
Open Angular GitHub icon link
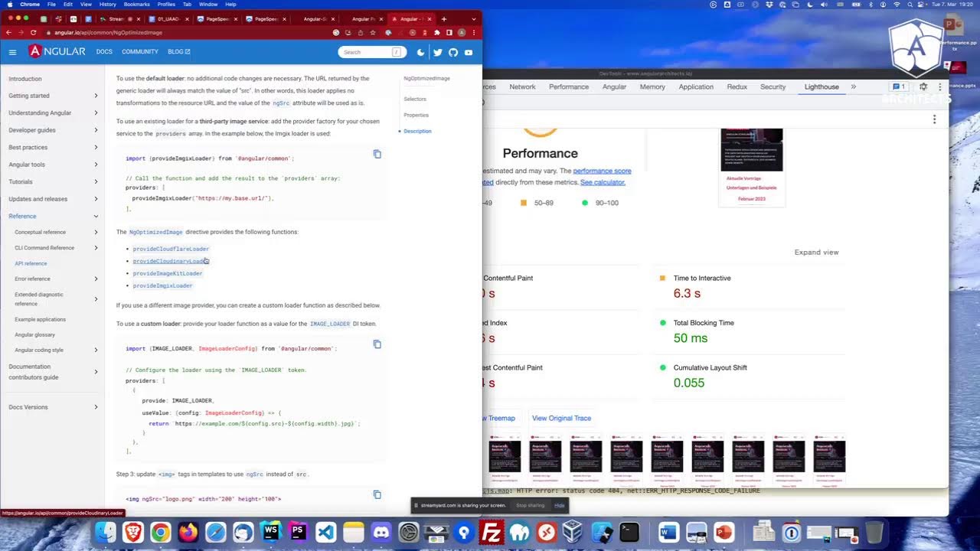click(452, 52)
